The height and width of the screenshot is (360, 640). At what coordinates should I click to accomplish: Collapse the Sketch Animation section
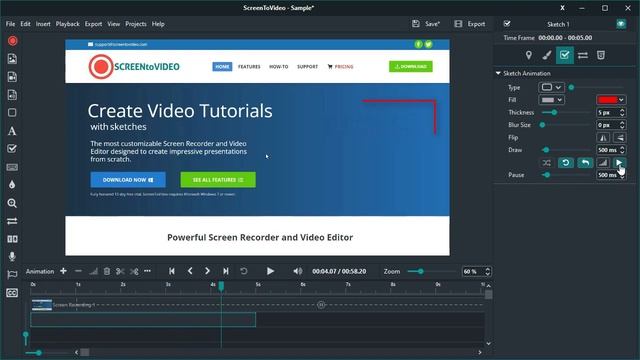click(x=498, y=73)
